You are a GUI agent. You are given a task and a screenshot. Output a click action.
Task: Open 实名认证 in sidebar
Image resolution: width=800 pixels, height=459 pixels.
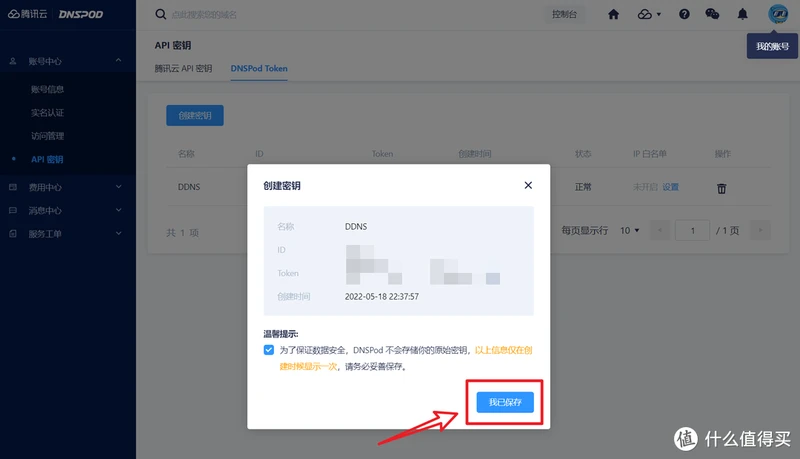(x=47, y=113)
